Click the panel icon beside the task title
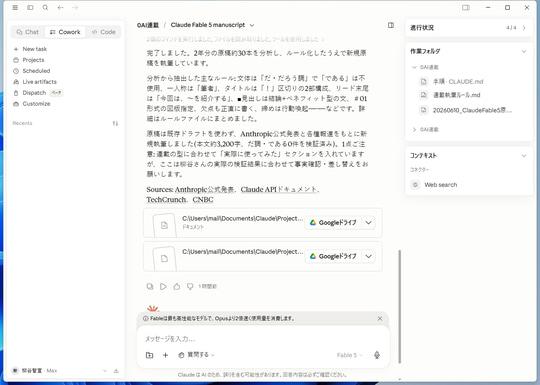The width and height of the screenshot is (540, 385). pos(391,25)
